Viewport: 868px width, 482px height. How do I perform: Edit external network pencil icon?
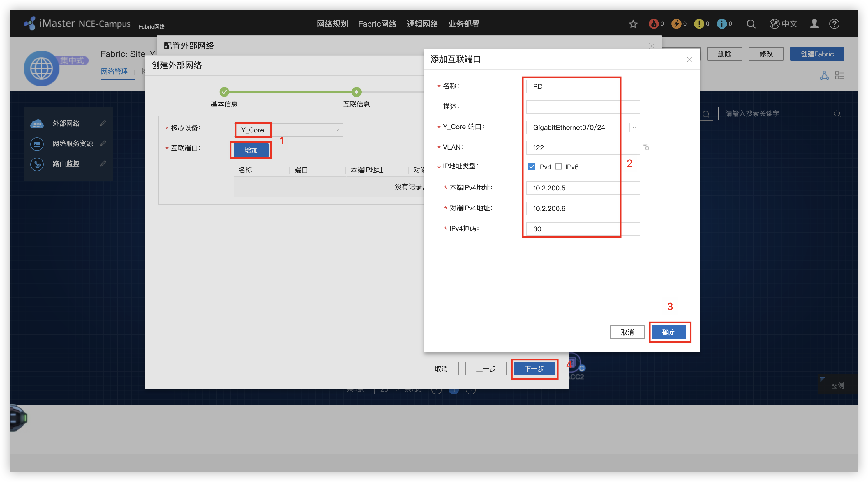[103, 123]
